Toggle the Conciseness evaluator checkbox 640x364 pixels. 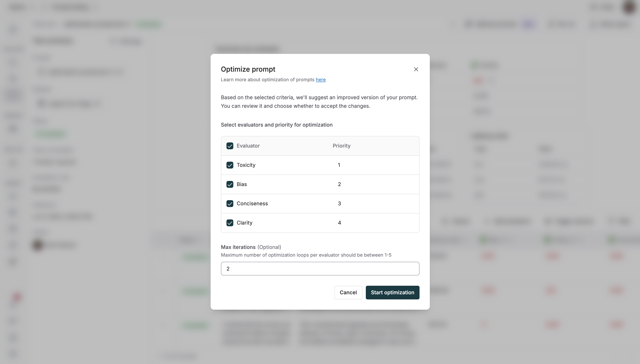(230, 204)
